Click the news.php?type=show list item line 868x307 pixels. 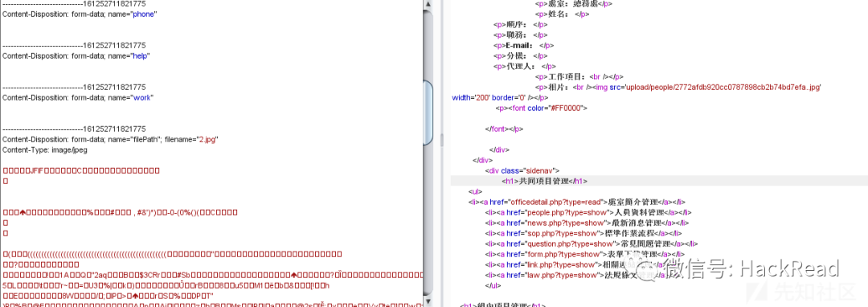[587, 223]
